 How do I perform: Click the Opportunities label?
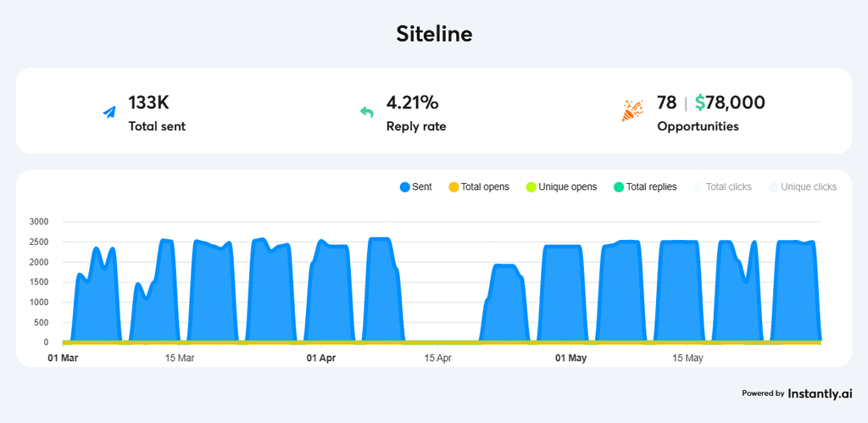pos(698,127)
